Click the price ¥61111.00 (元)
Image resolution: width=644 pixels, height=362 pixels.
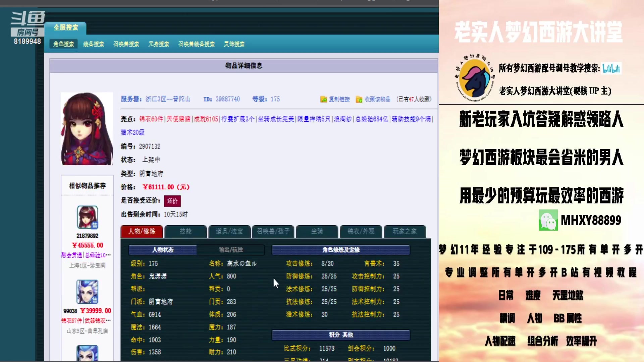(166, 187)
